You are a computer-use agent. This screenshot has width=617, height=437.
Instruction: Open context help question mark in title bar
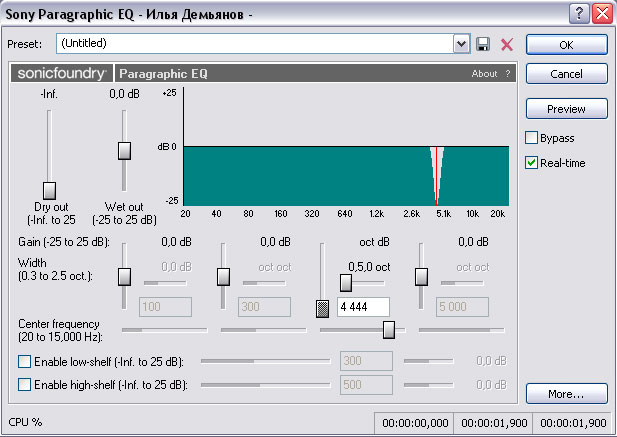click(x=579, y=14)
